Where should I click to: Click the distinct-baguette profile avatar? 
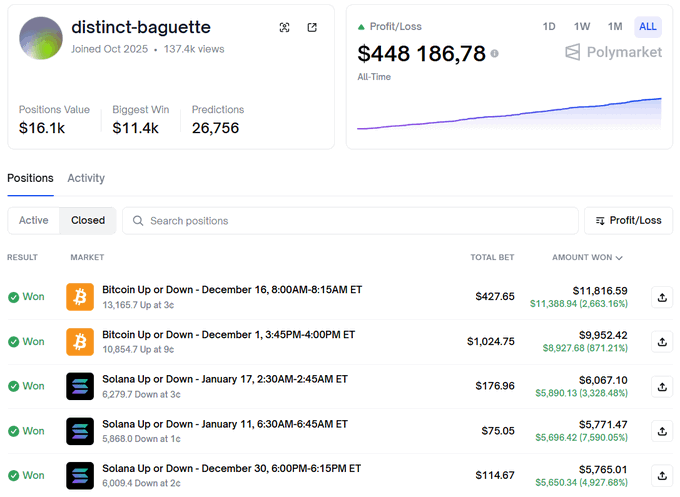pos(41,38)
